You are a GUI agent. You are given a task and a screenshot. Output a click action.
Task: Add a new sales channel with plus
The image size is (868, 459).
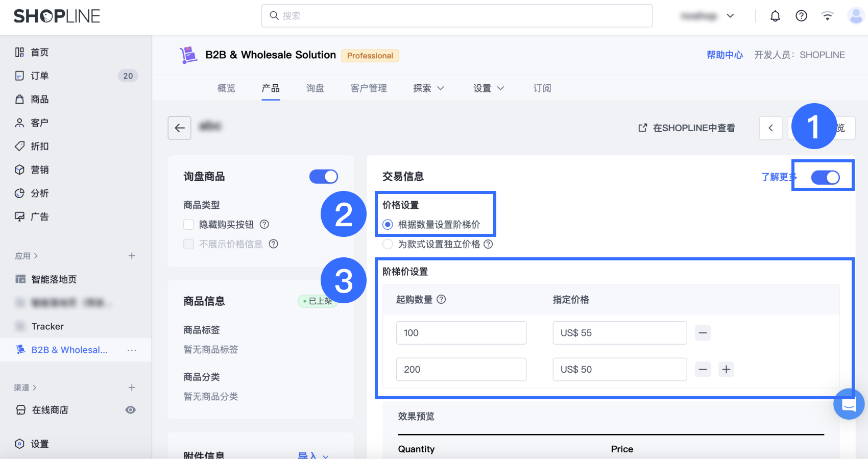click(132, 388)
